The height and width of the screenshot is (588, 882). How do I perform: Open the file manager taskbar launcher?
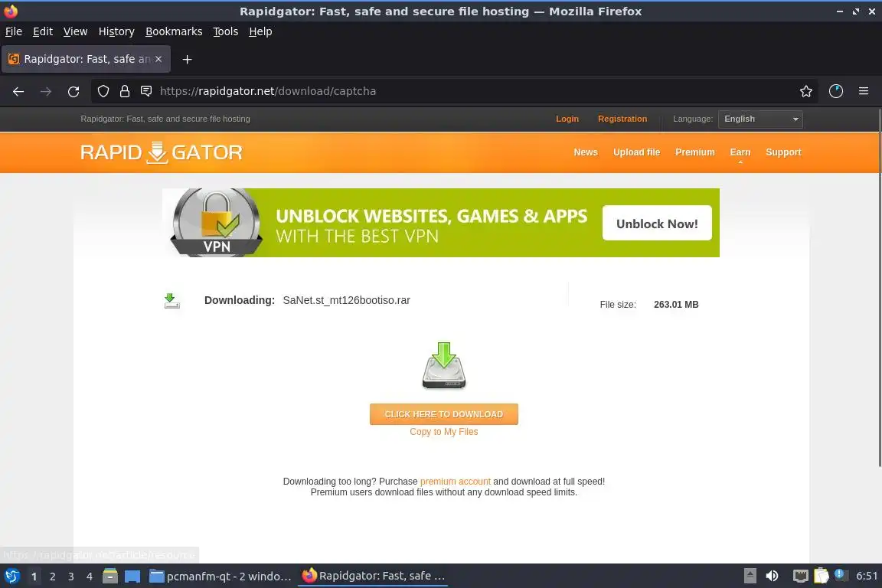pos(110,576)
